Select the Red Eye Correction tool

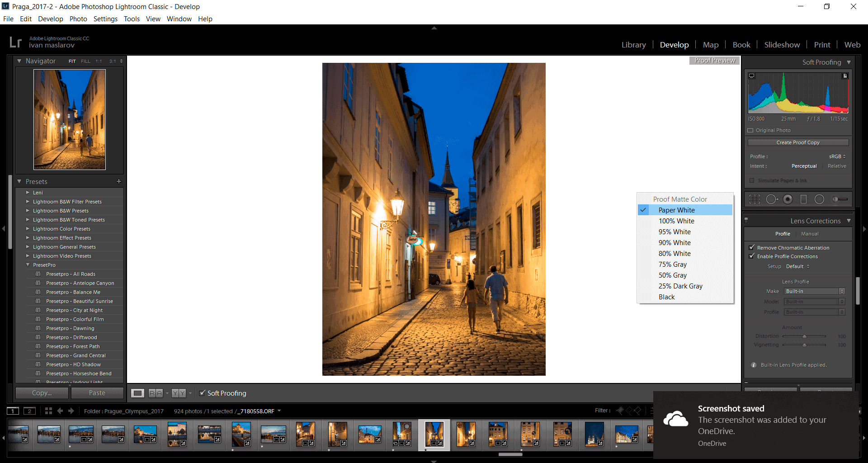(788, 199)
